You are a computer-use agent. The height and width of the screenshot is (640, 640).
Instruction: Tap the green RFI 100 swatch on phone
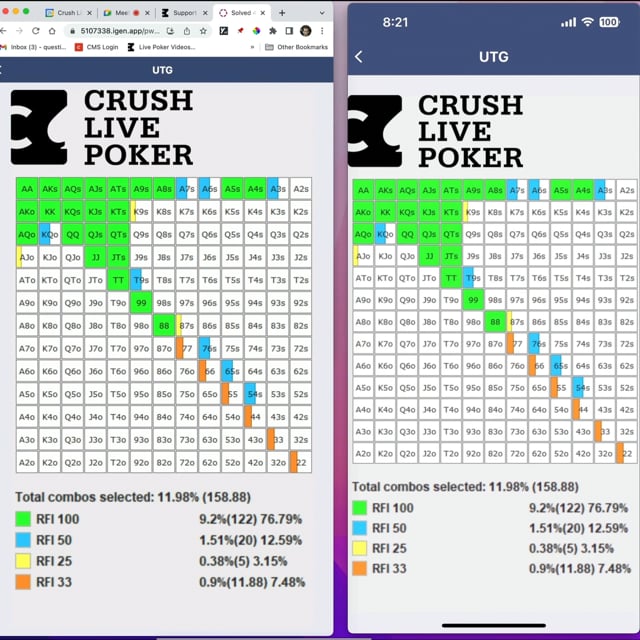tap(360, 508)
